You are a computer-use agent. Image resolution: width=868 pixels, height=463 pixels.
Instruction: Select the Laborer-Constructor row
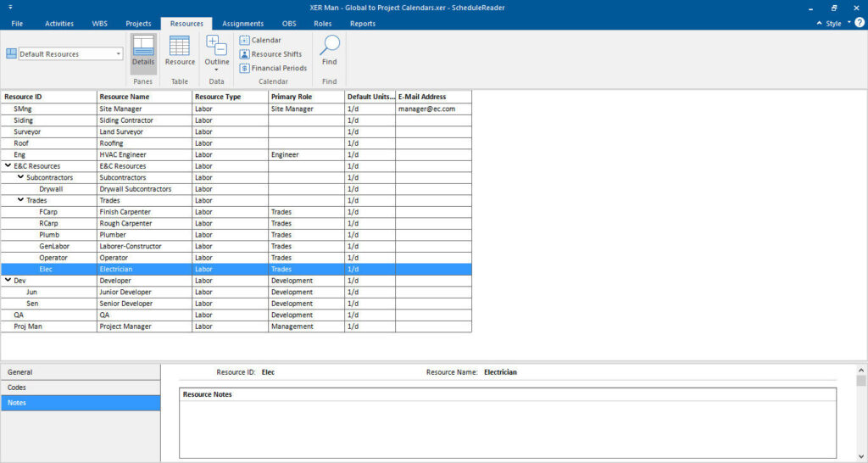pos(236,246)
